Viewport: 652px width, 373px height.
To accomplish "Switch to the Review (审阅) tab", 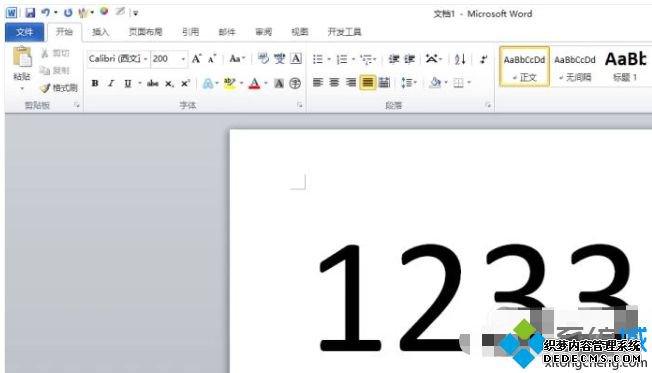I will click(264, 32).
